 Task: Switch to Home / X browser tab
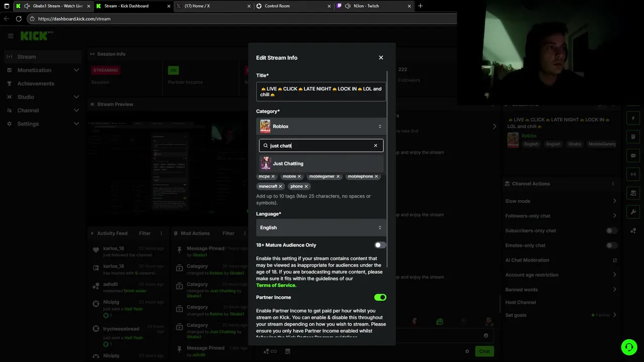point(212,6)
